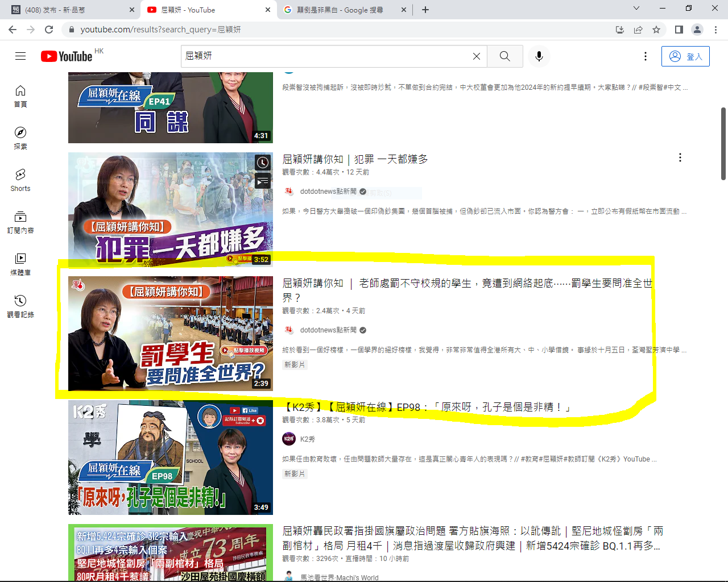Open 犯罪一天都嫌多 video thumbnail

click(x=171, y=210)
